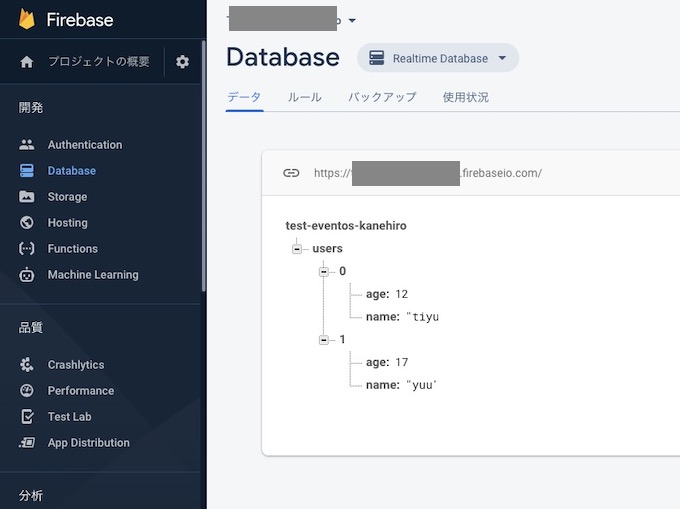The width and height of the screenshot is (680, 509).
Task: Switch to the 使用状況 tab
Action: (x=466, y=97)
